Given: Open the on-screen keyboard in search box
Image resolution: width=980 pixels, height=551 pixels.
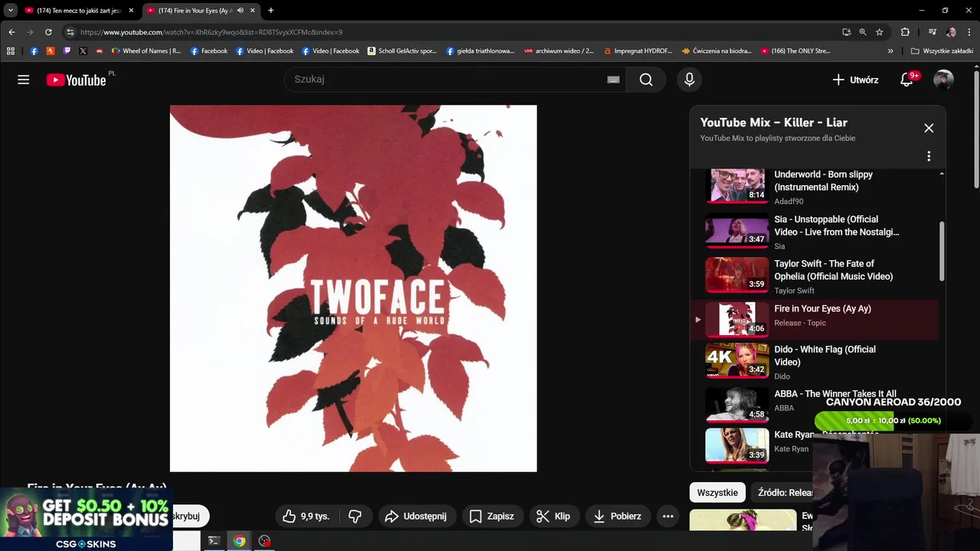Looking at the screenshot, I should 613,80.
